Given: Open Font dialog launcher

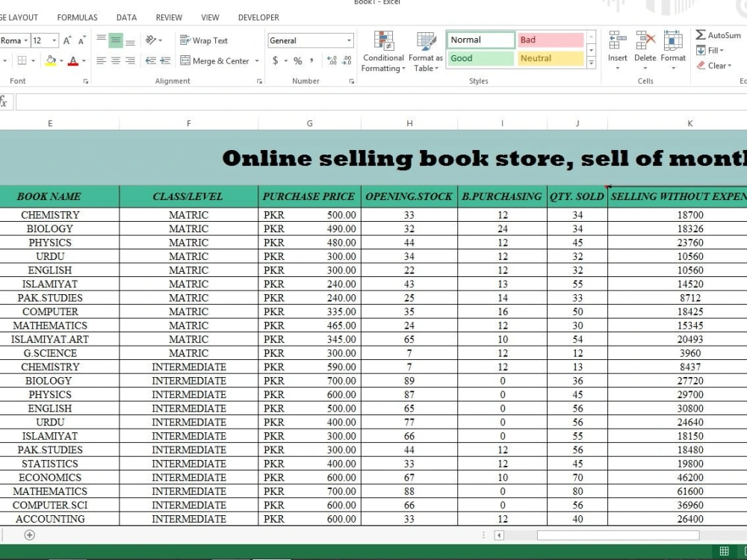Looking at the screenshot, I should point(86,81).
